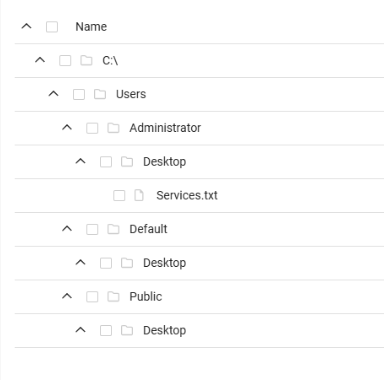Check the Default Desktop folder checkbox

[106, 263]
